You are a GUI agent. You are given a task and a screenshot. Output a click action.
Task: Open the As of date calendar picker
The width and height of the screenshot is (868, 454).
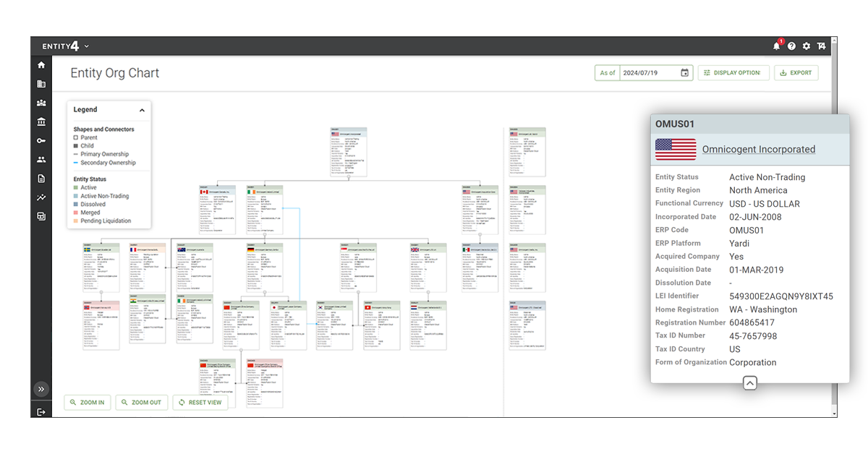click(x=684, y=73)
